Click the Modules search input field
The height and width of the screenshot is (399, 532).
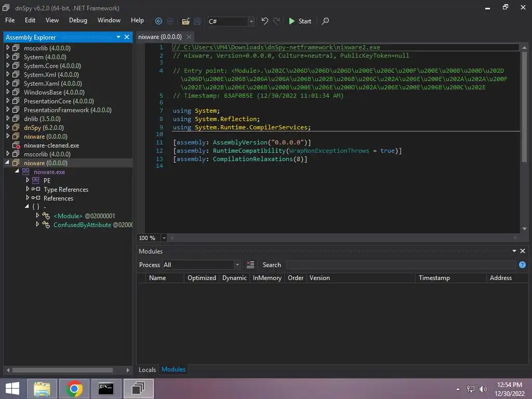401,264
